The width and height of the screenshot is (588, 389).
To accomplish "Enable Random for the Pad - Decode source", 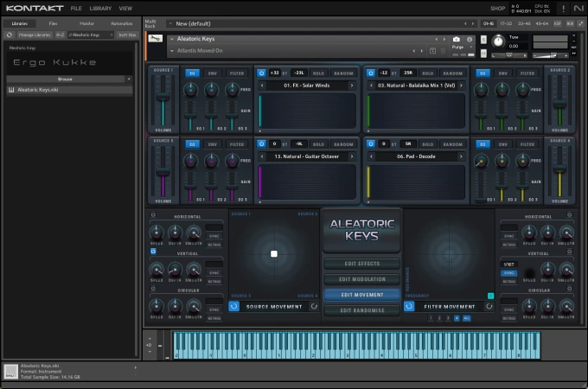I will [x=452, y=144].
